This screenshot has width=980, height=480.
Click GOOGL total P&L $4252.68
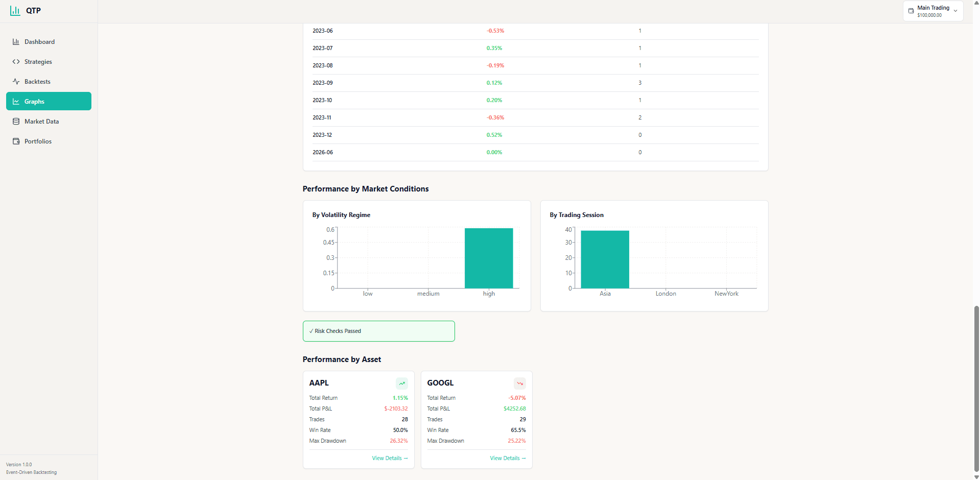(515, 409)
